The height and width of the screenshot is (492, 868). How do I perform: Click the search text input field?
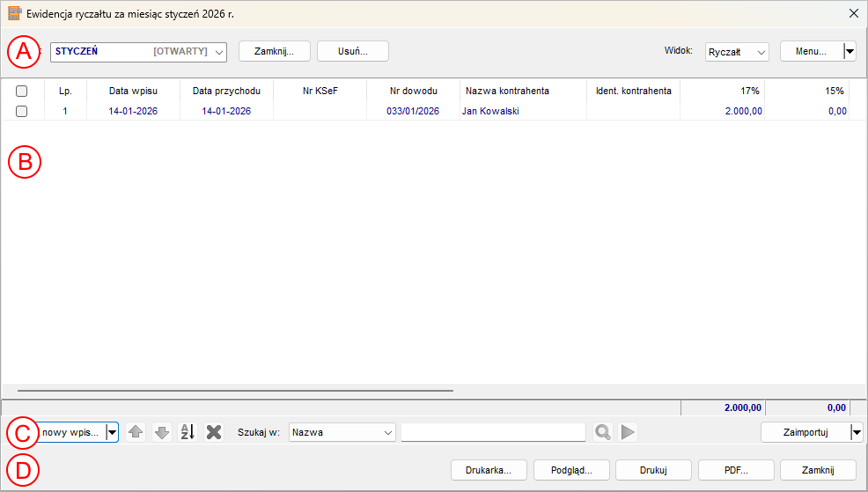[493, 432]
